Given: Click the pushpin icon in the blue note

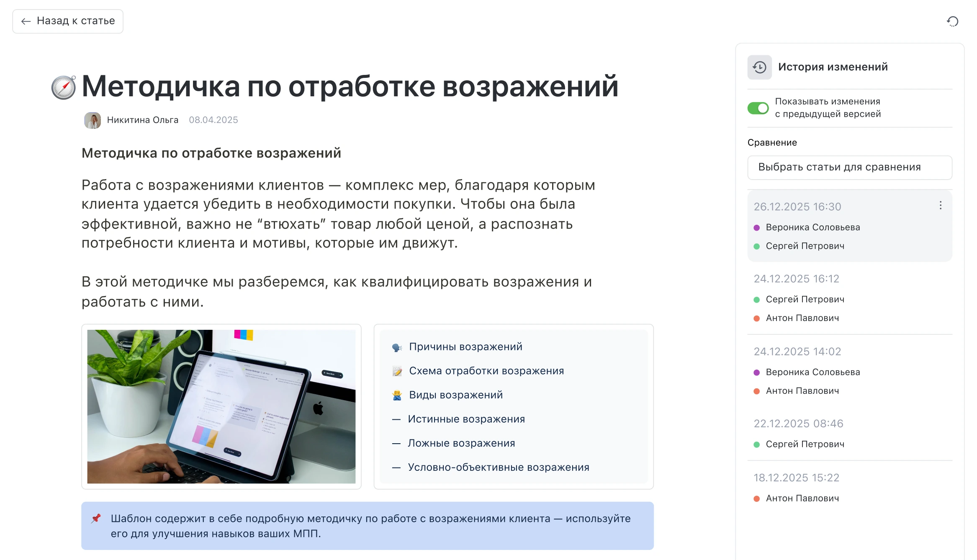Looking at the screenshot, I should [x=96, y=519].
